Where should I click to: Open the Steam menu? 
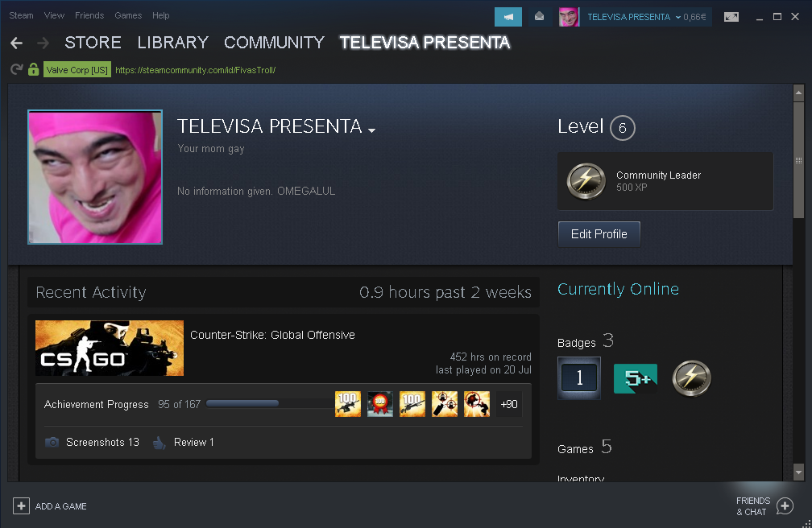(21, 15)
